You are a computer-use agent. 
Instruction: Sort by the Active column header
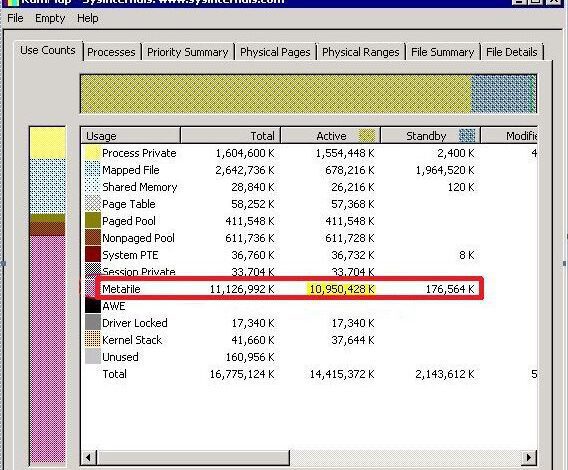point(330,136)
